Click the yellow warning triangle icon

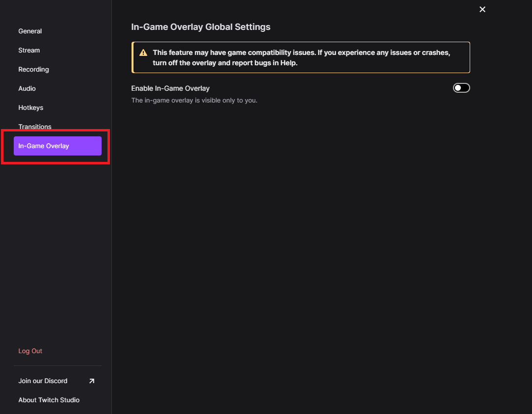tap(143, 52)
